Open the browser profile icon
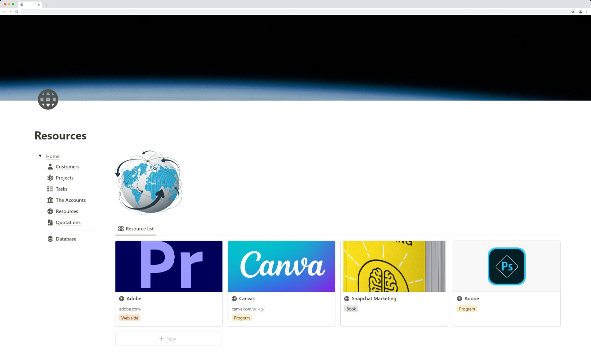The image size is (591, 364). click(x=580, y=11)
